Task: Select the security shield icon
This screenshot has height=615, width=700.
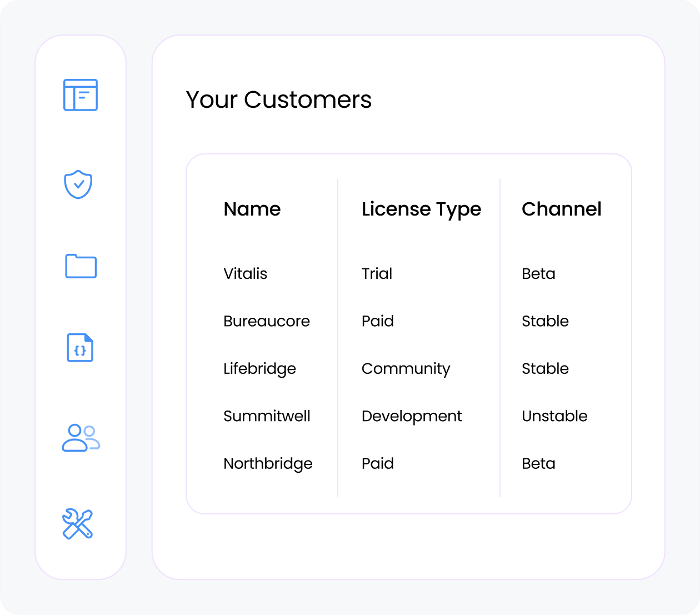Action: (79, 185)
